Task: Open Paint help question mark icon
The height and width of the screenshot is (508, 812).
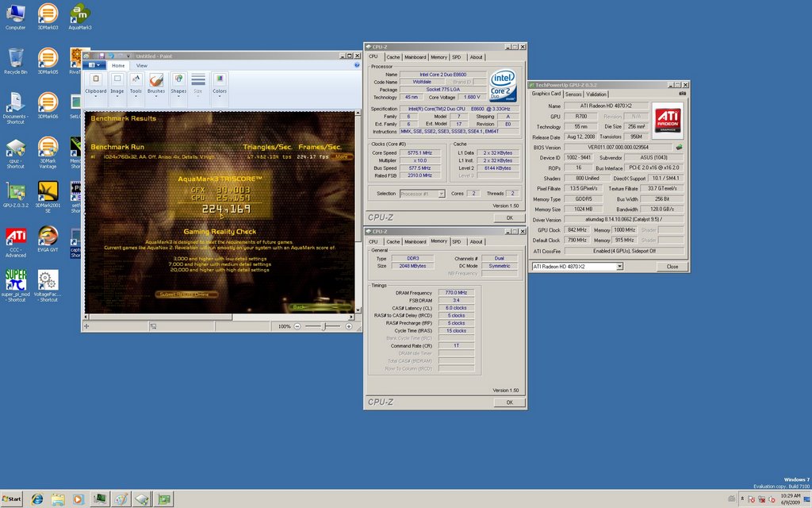Action: pos(356,65)
